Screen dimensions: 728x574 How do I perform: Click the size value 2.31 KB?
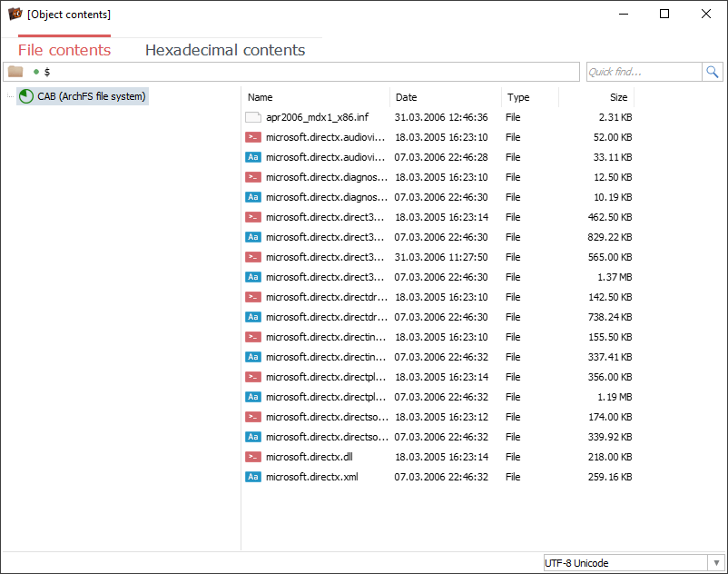pyautogui.click(x=615, y=117)
